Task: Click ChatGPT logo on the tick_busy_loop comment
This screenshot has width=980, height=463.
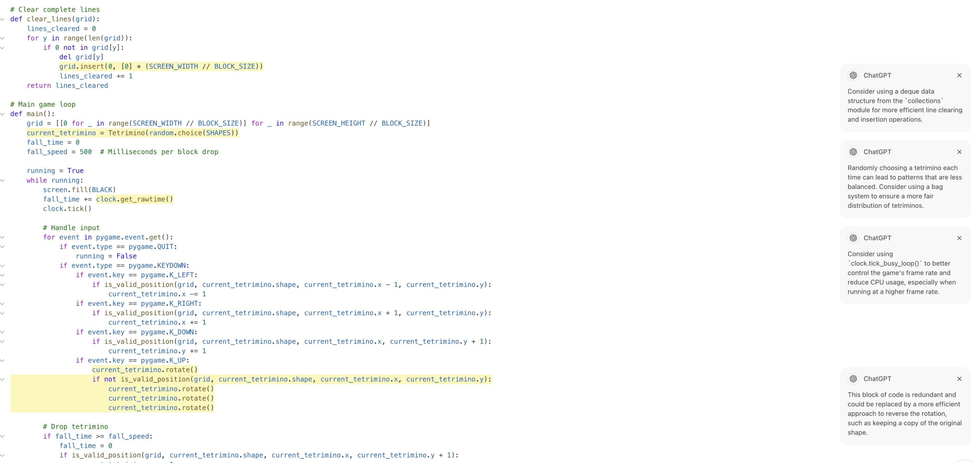Action: 853,238
